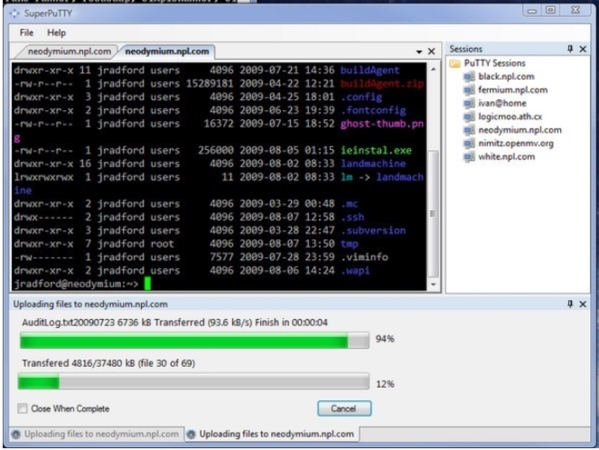Click the Sessions panel title
The image size is (599, 450).
(466, 49)
